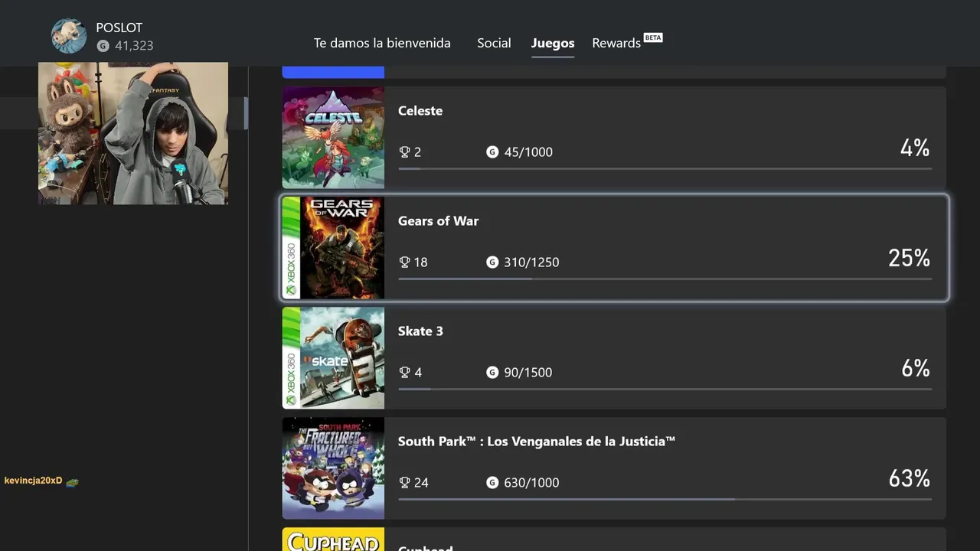Go to the Rewards tab
The height and width of the screenshot is (551, 980).
point(616,43)
